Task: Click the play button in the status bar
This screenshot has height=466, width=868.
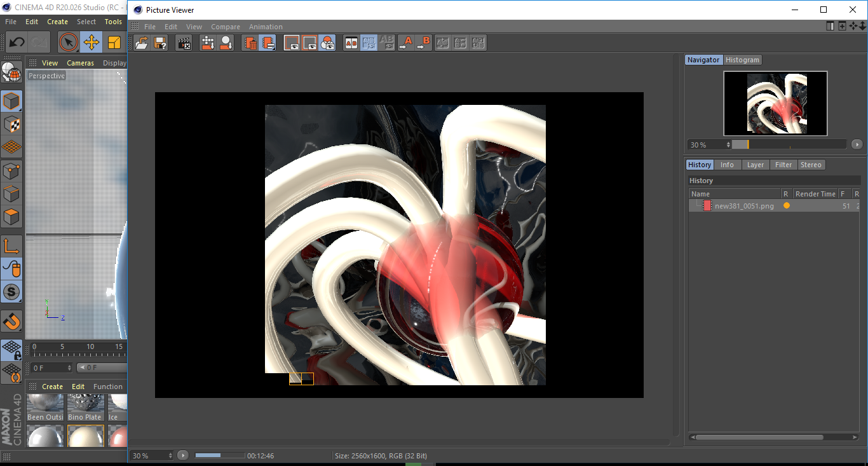Action: [183, 455]
